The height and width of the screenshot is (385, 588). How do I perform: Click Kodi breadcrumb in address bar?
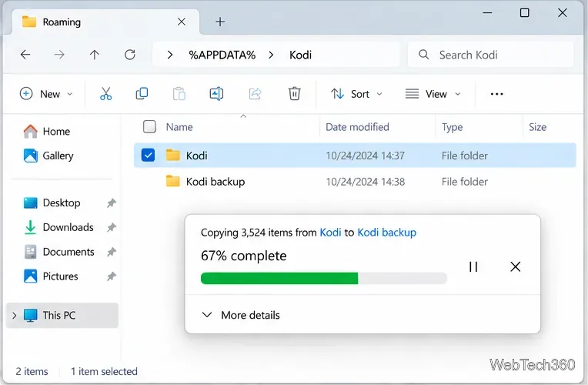(x=300, y=55)
